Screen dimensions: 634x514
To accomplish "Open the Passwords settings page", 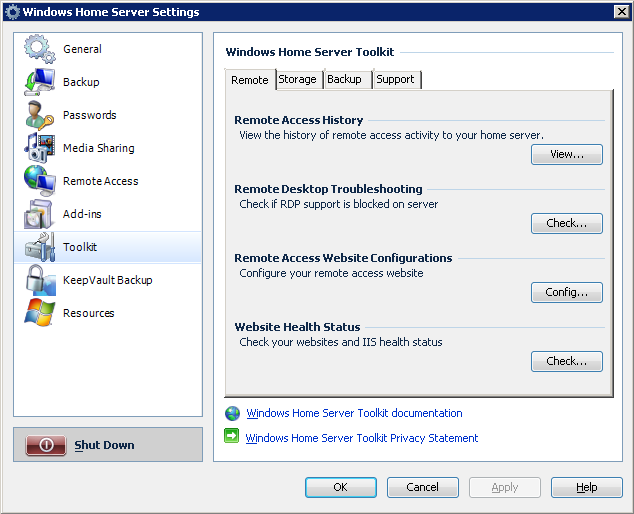I will pyautogui.click(x=89, y=115).
